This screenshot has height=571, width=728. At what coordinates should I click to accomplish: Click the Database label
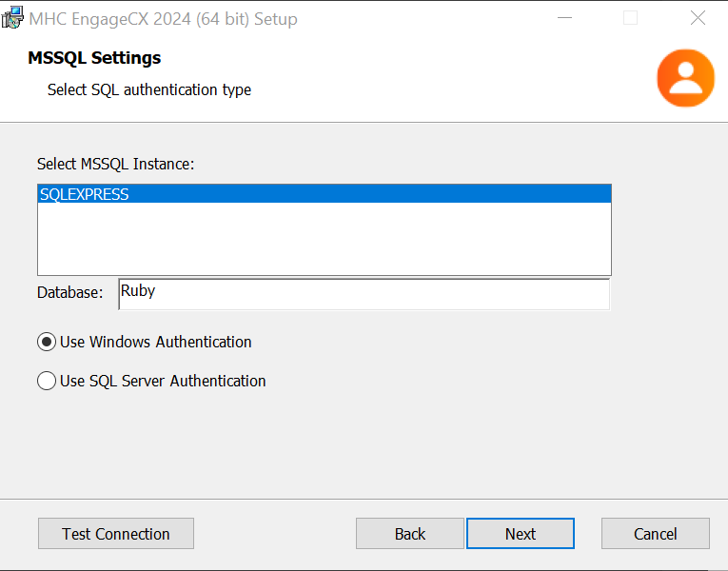click(x=70, y=292)
